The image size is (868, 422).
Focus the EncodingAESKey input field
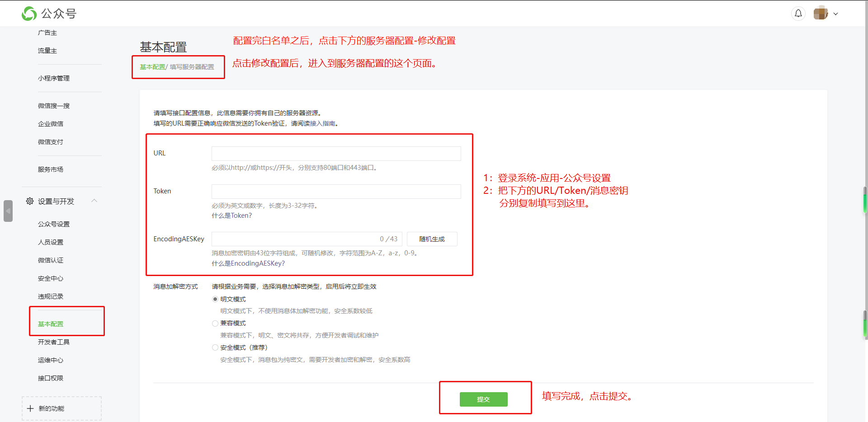[x=294, y=239]
